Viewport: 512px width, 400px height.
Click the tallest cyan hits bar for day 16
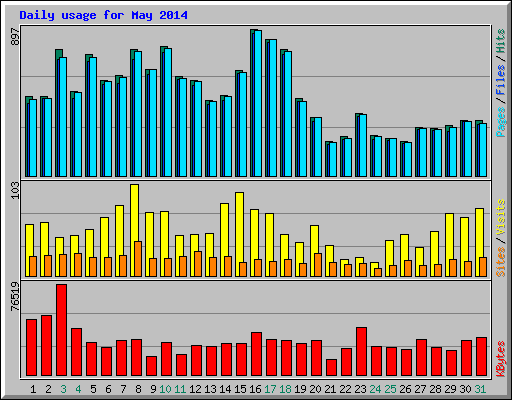click(x=258, y=103)
